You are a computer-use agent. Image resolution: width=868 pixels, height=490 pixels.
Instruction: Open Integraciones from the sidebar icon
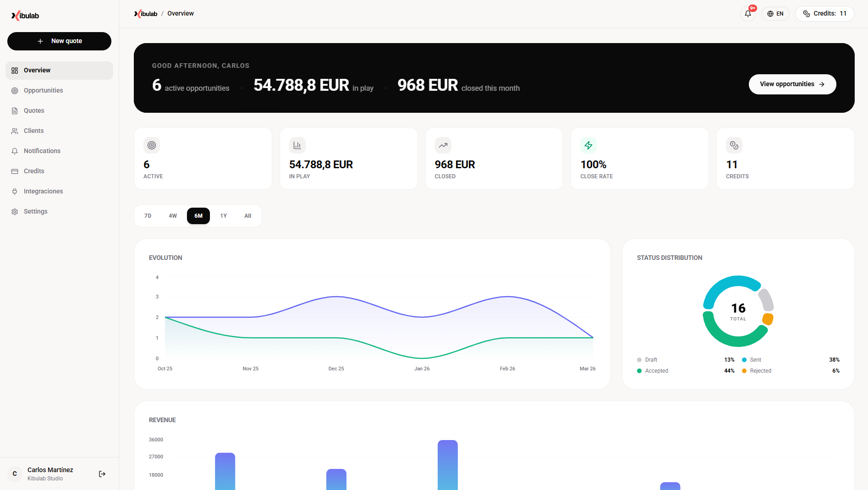click(x=15, y=191)
